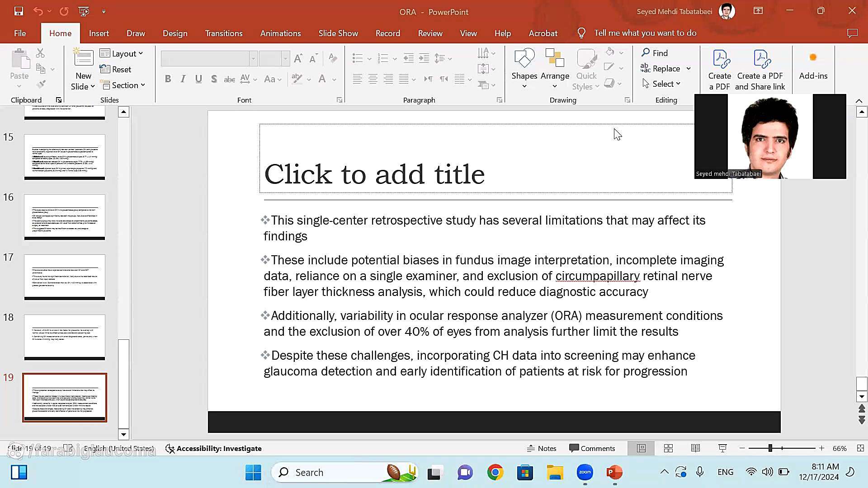The width and height of the screenshot is (868, 488).
Task: Select slide 17 thumbnail
Action: click(x=65, y=277)
